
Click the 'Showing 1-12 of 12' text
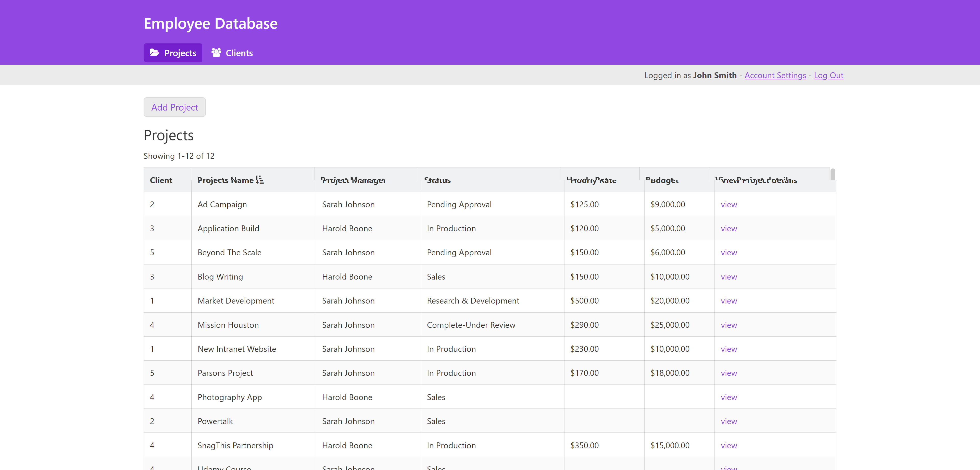(x=179, y=156)
